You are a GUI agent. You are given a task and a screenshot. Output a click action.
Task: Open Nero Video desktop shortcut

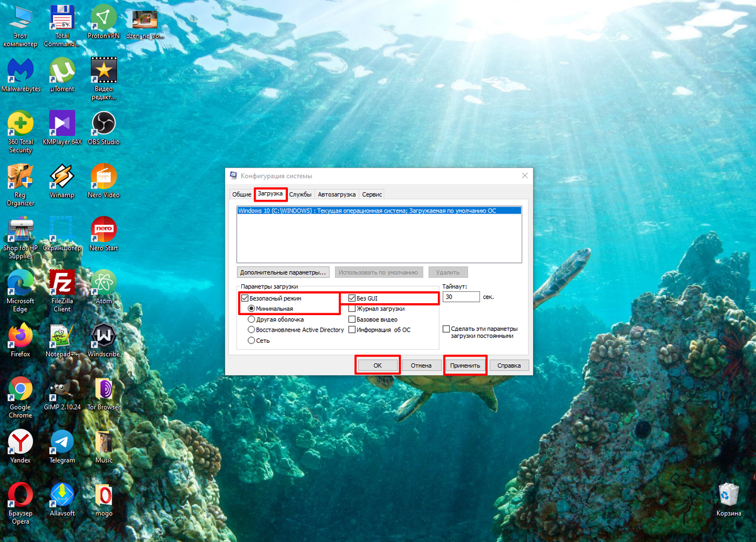pyautogui.click(x=103, y=182)
